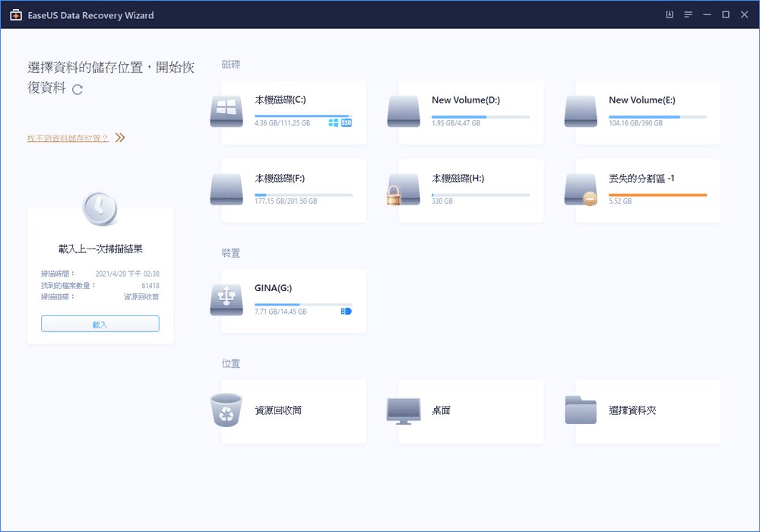This screenshot has width=760, height=532.
Task: Click the found files count 61418
Action: tap(150, 286)
